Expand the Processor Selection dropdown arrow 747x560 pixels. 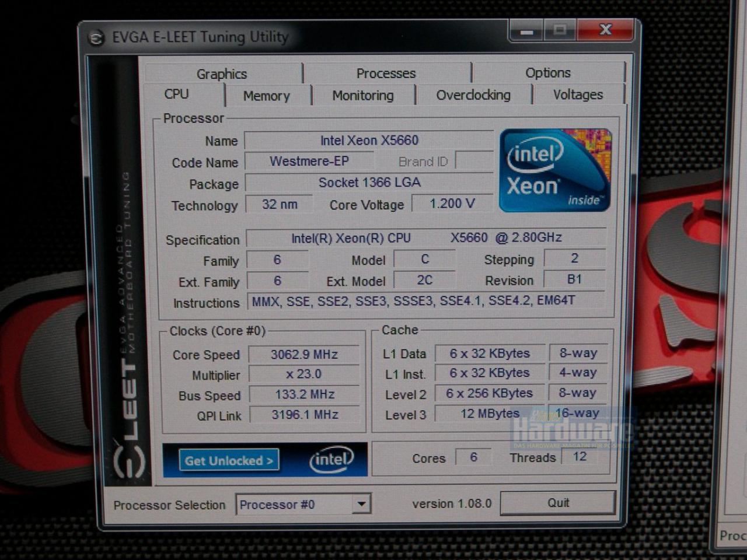point(362,503)
